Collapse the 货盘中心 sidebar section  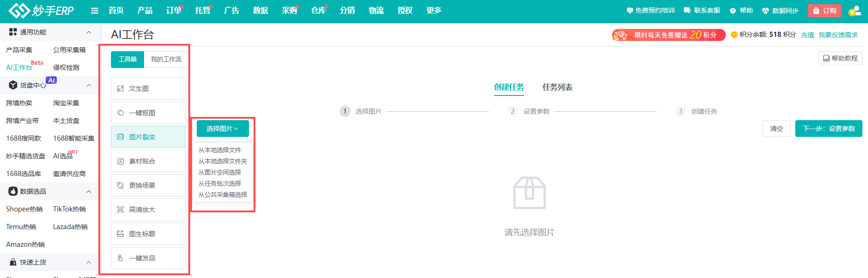point(89,85)
